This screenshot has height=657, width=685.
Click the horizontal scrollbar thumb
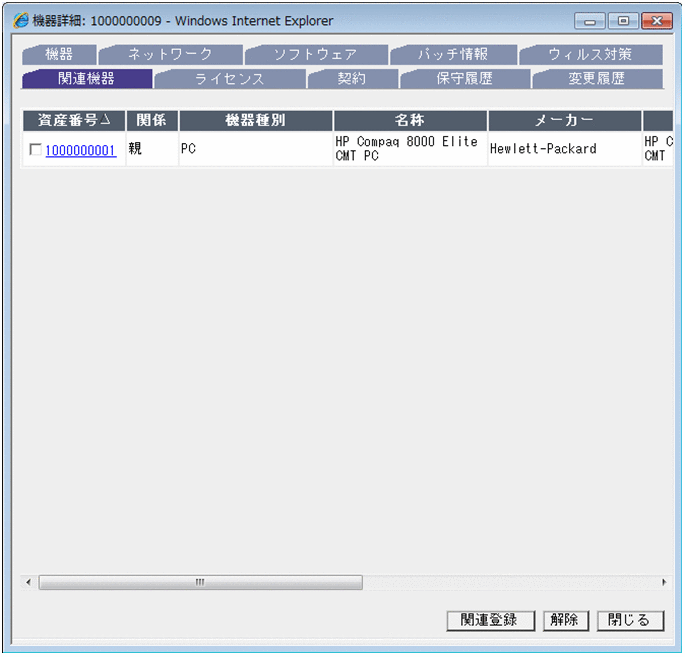(201, 582)
